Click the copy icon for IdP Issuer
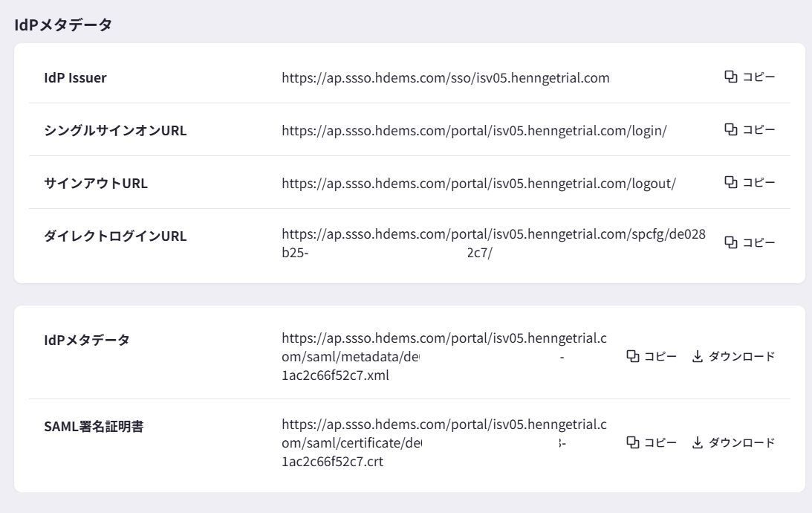This screenshot has height=513, width=812. tap(730, 77)
